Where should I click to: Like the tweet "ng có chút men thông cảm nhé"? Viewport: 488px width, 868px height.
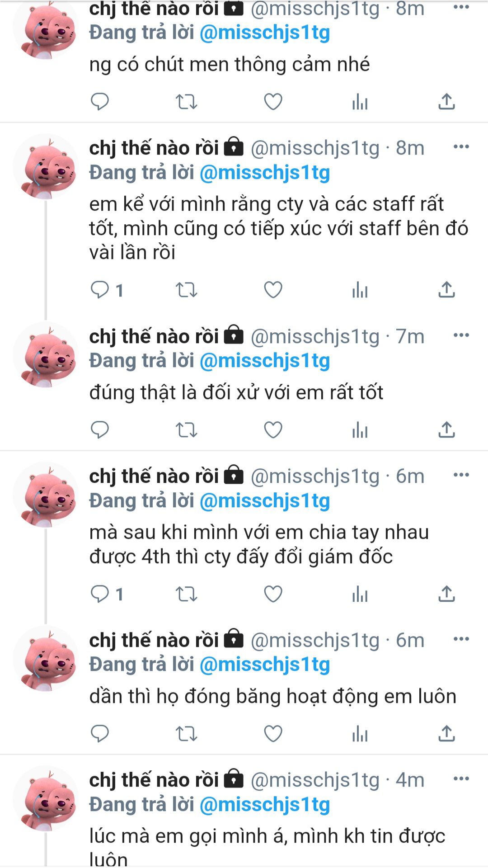[273, 102]
